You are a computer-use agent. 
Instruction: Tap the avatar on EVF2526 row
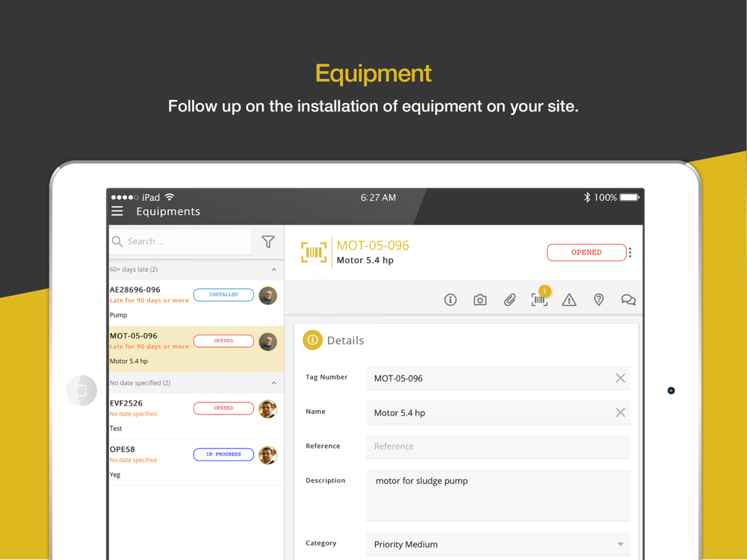267,409
